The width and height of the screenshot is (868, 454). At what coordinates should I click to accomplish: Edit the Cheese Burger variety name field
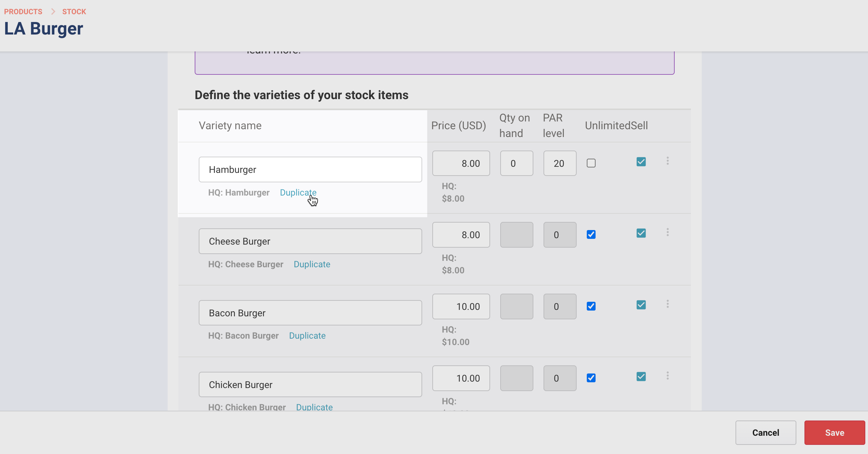coord(310,241)
